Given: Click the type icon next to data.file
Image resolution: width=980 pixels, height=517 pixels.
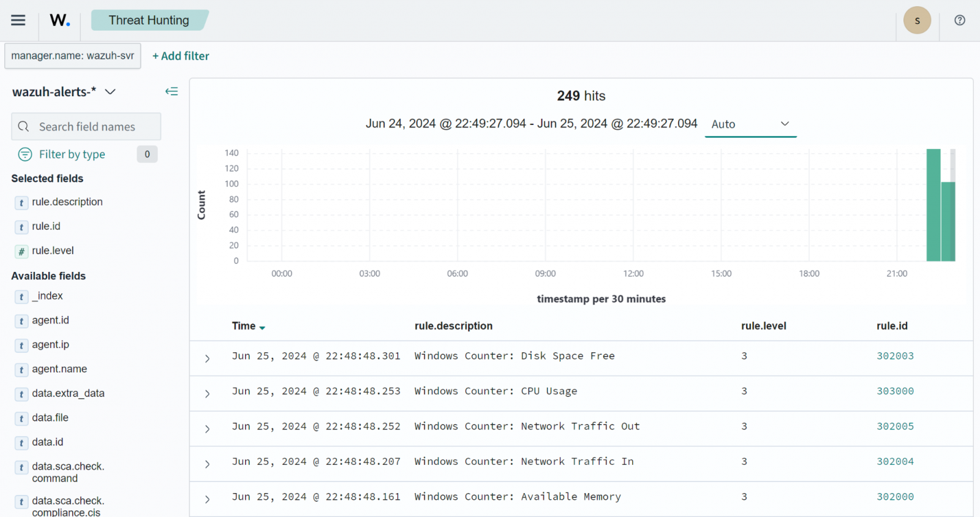Looking at the screenshot, I should [21, 418].
